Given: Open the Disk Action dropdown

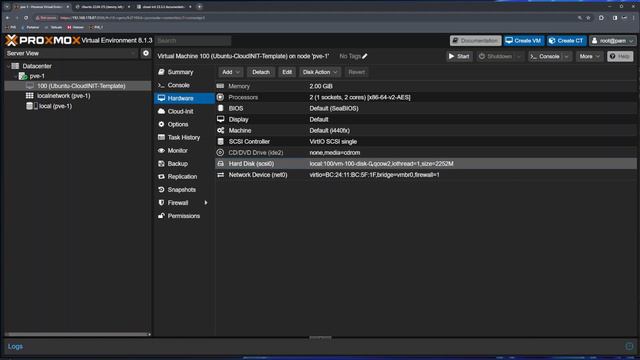Looking at the screenshot, I should (x=320, y=72).
